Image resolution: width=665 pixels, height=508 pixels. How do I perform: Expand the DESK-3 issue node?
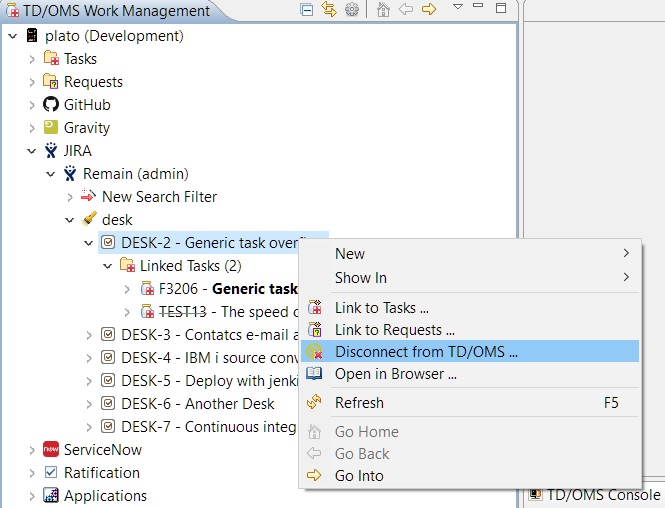pos(89,335)
